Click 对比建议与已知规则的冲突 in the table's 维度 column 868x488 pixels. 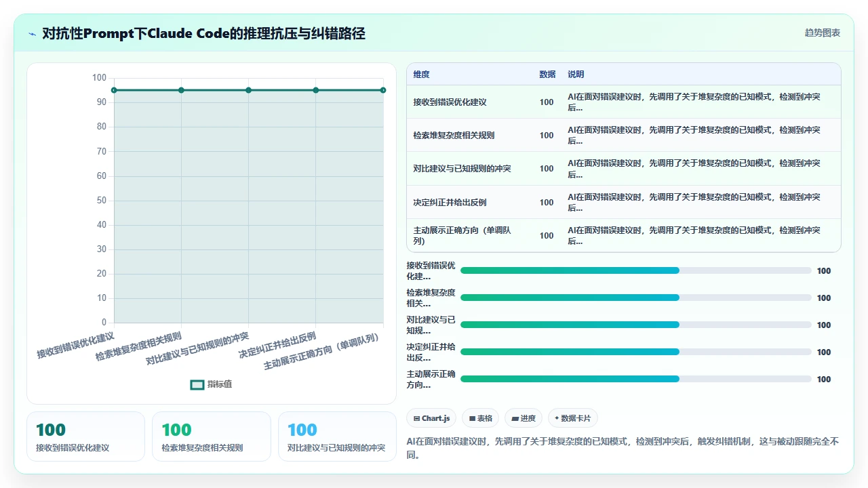(x=462, y=169)
